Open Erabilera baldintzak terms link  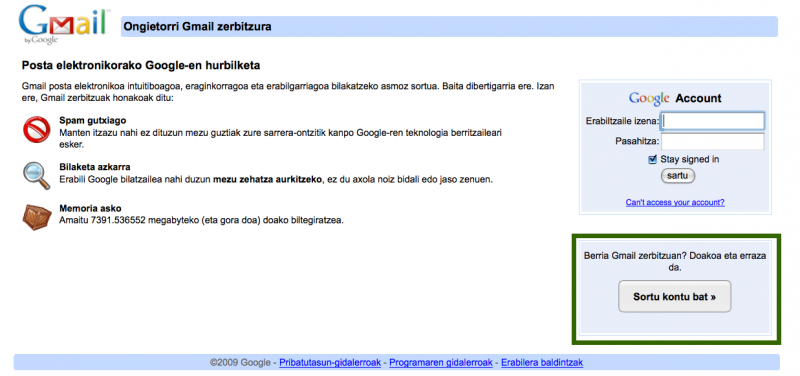click(542, 363)
